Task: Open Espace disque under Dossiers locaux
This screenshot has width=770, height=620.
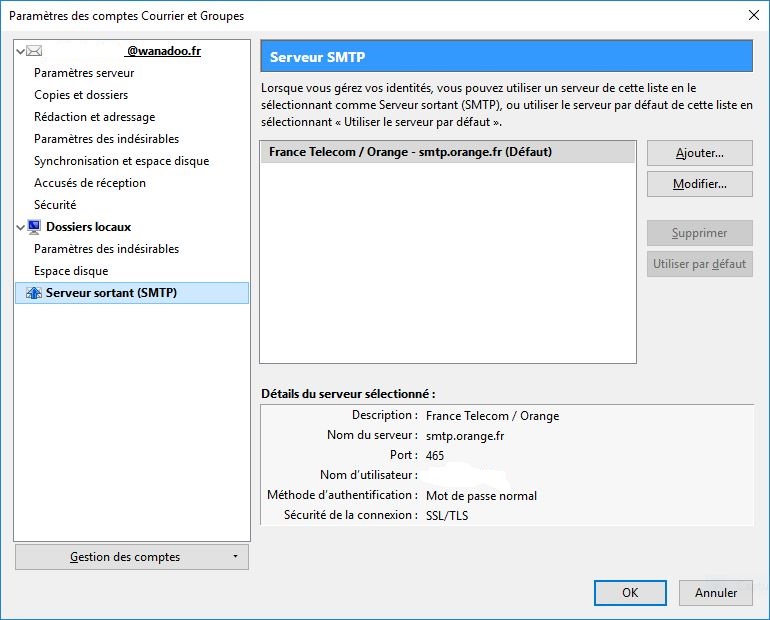Action: point(71,271)
